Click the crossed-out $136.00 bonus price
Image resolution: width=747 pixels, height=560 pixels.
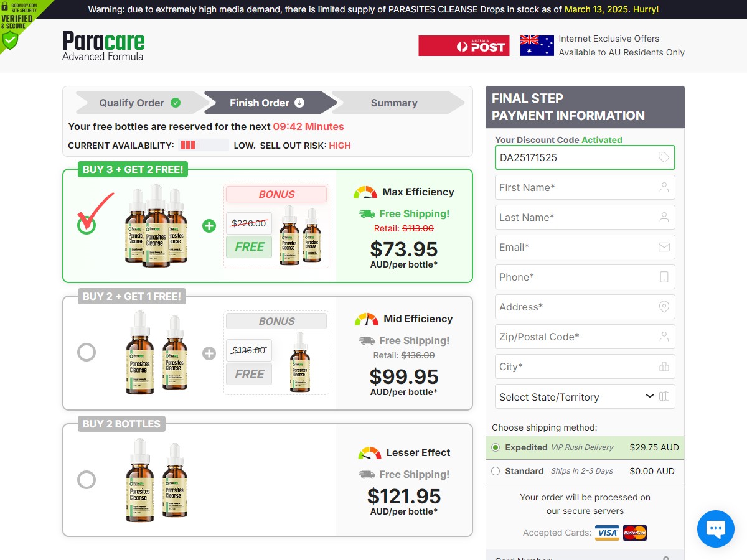tap(249, 350)
